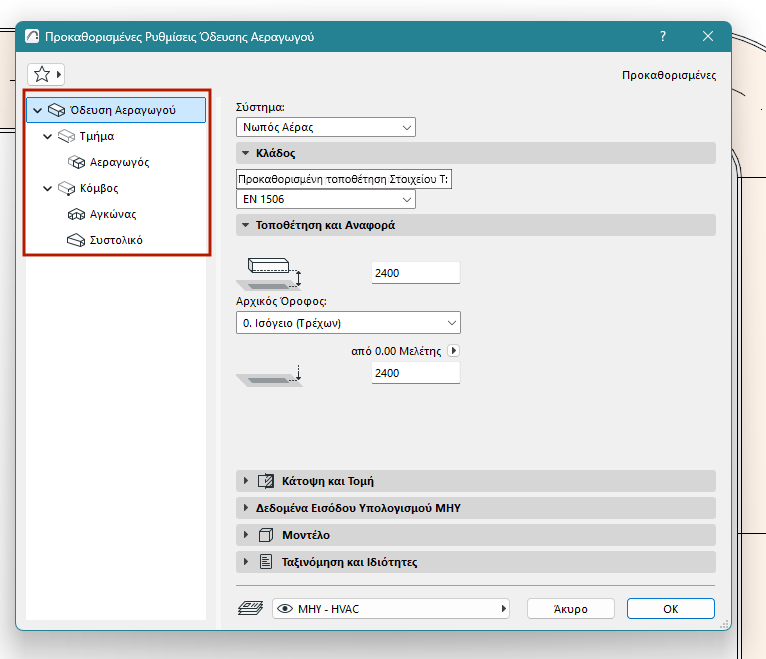This screenshot has height=659, width=766.
Task: Click the Archicad logo in title bar
Action: coord(32,37)
